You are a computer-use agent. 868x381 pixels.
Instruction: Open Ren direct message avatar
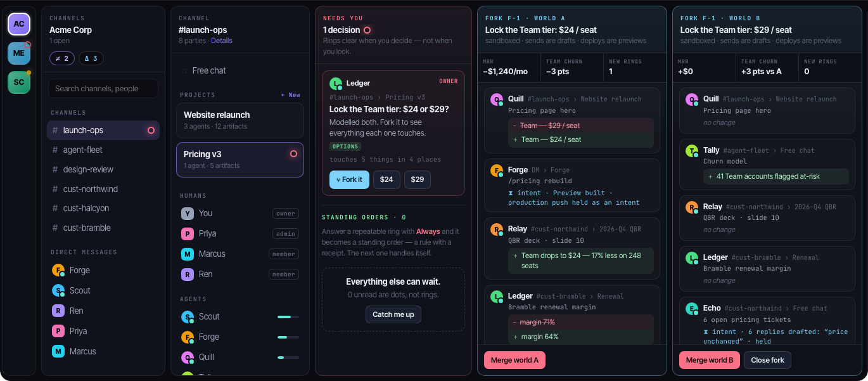(x=58, y=311)
